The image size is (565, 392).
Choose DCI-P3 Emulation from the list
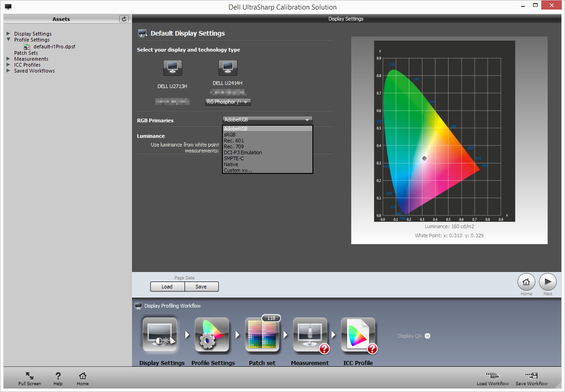(x=268, y=152)
